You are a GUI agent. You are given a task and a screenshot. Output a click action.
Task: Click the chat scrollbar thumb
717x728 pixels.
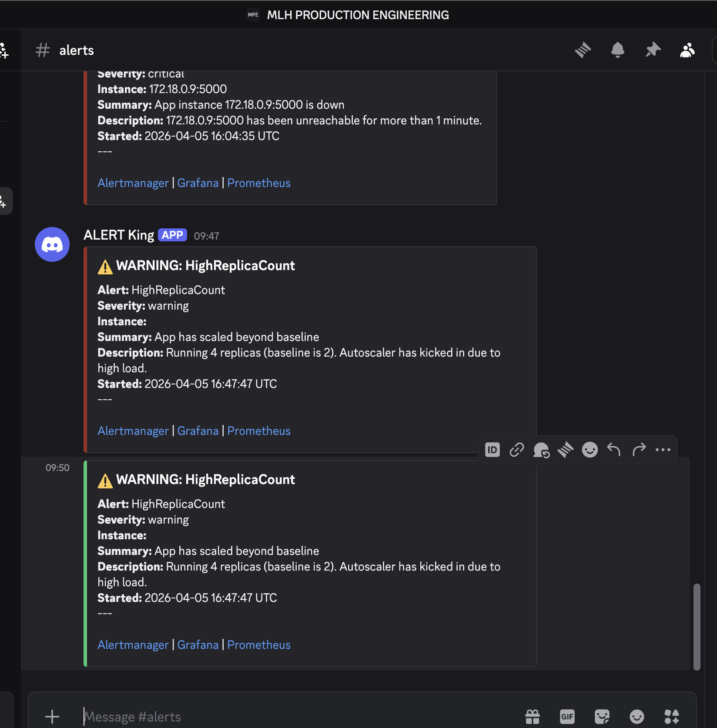[x=697, y=627]
